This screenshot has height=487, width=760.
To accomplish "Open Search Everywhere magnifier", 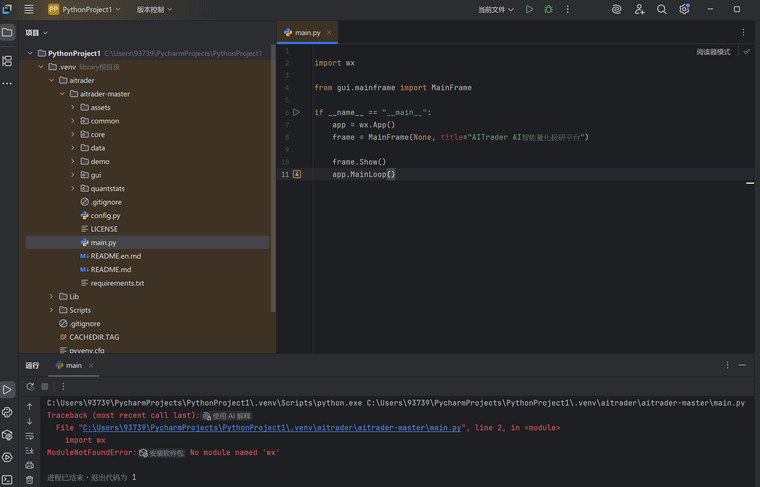I will (x=662, y=9).
